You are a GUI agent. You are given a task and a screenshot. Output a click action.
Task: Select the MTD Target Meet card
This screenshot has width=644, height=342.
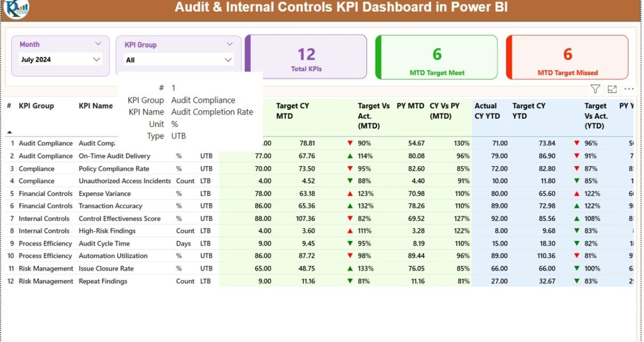point(436,58)
